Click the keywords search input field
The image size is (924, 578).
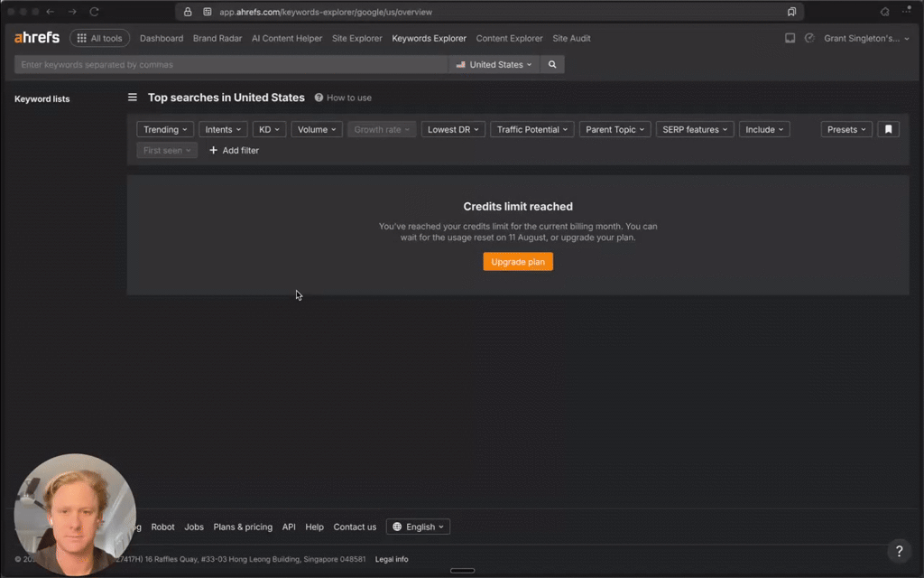[231, 64]
